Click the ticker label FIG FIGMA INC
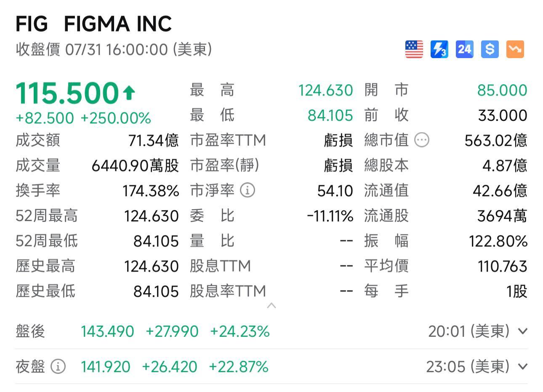The height and width of the screenshot is (392, 543). tap(93, 23)
